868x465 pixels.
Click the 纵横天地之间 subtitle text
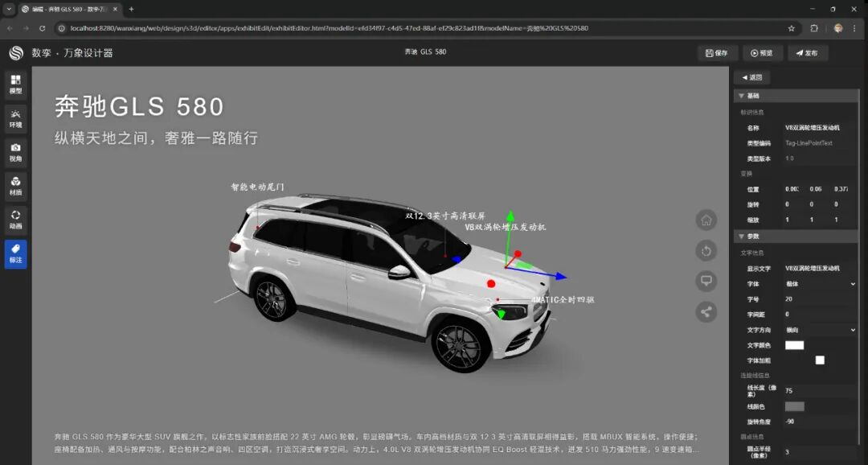tap(156, 138)
